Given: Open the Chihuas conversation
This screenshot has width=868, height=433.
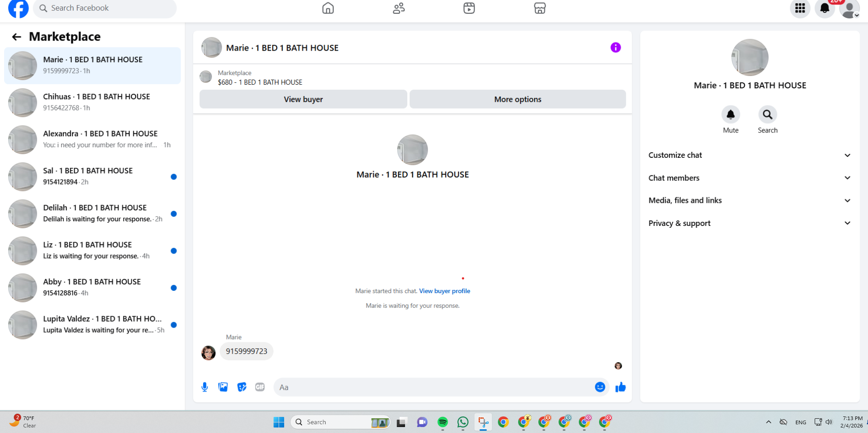Looking at the screenshot, I should [92, 102].
